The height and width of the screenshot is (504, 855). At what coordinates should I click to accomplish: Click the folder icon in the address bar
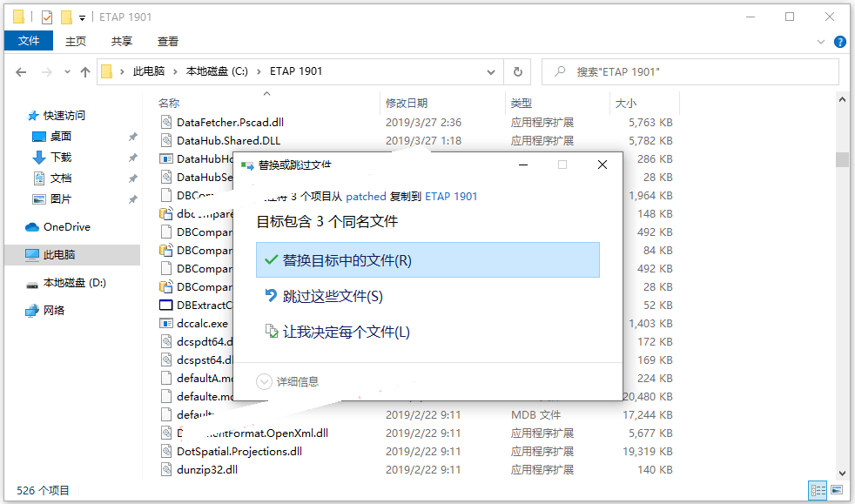[107, 71]
